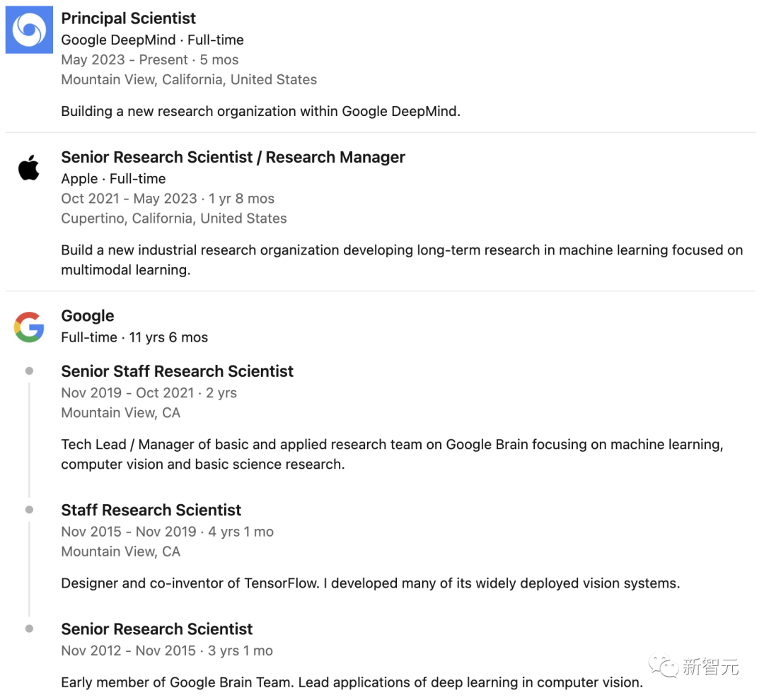The width and height of the screenshot is (764, 700).
Task: Click the TensorFlow co-inventor description text
Action: pyautogui.click(x=370, y=583)
